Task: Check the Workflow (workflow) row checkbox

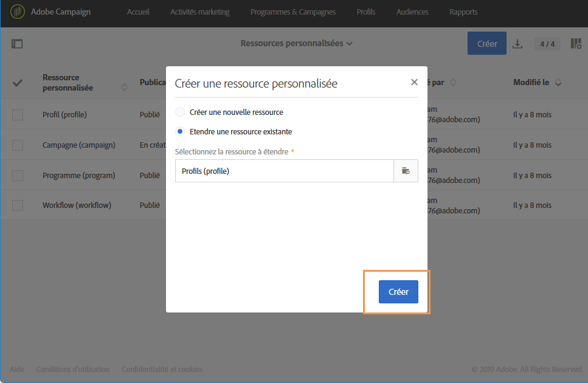Action: (18, 205)
